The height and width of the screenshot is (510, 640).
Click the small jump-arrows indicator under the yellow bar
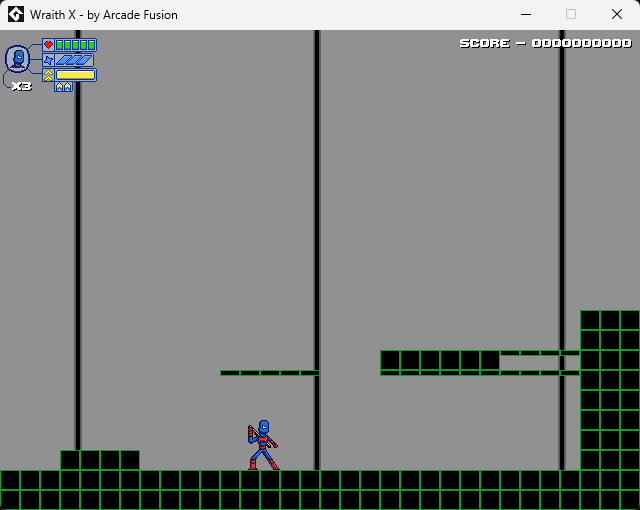click(63, 87)
